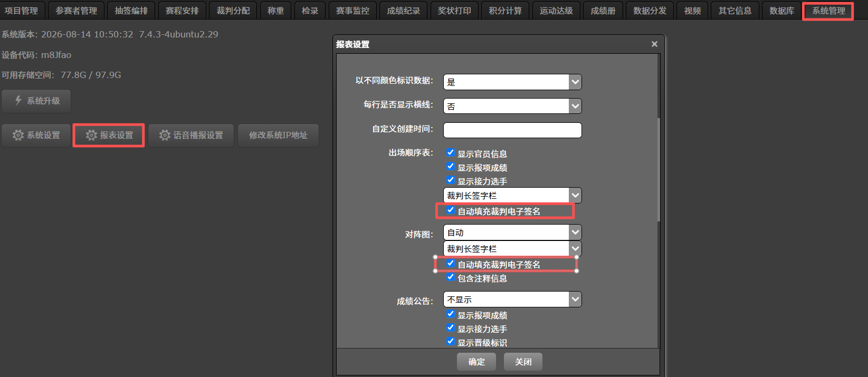Select the 成绩纪录 tab
Image resolution: width=868 pixels, height=377 pixels.
404,11
